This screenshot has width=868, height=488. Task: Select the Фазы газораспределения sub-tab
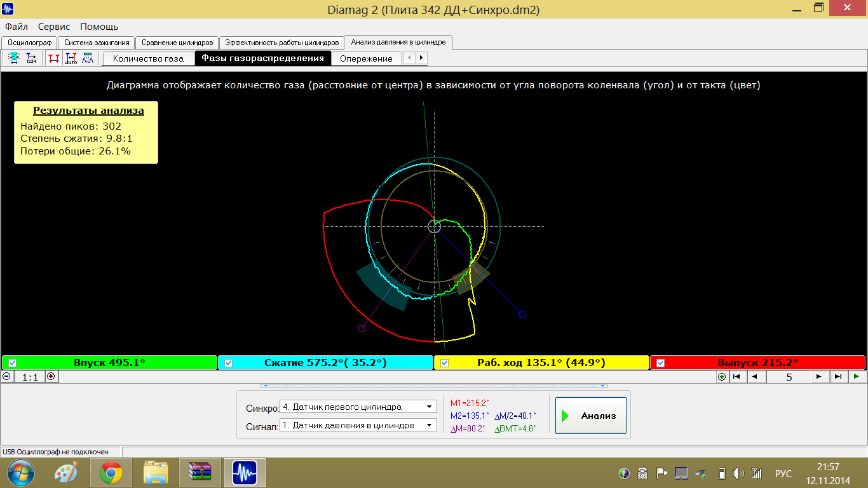(x=262, y=58)
